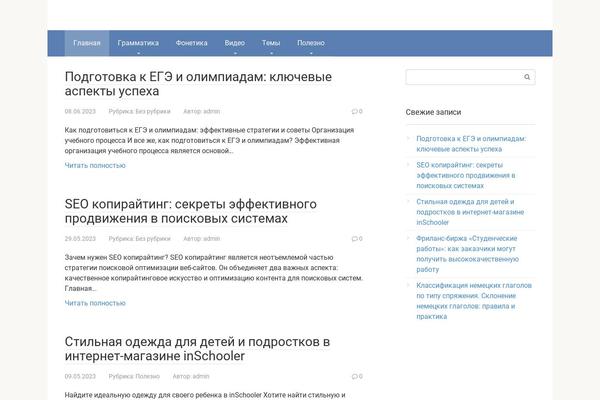
Task: Open post title Стильная одежда для детей
Action: (197, 349)
